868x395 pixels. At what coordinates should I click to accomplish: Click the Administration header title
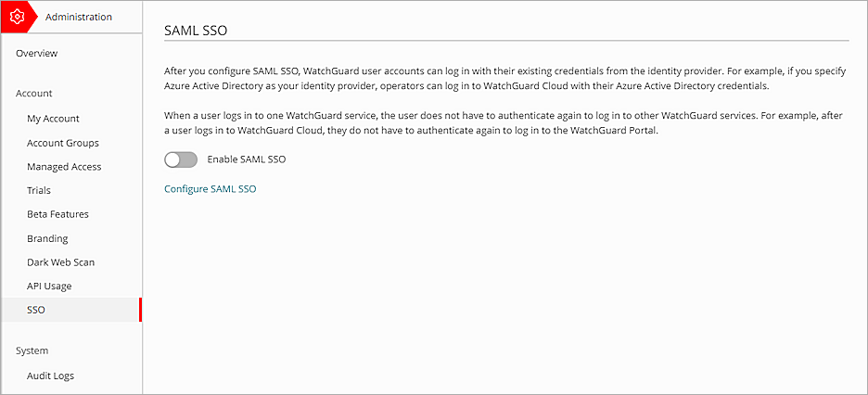tap(79, 17)
